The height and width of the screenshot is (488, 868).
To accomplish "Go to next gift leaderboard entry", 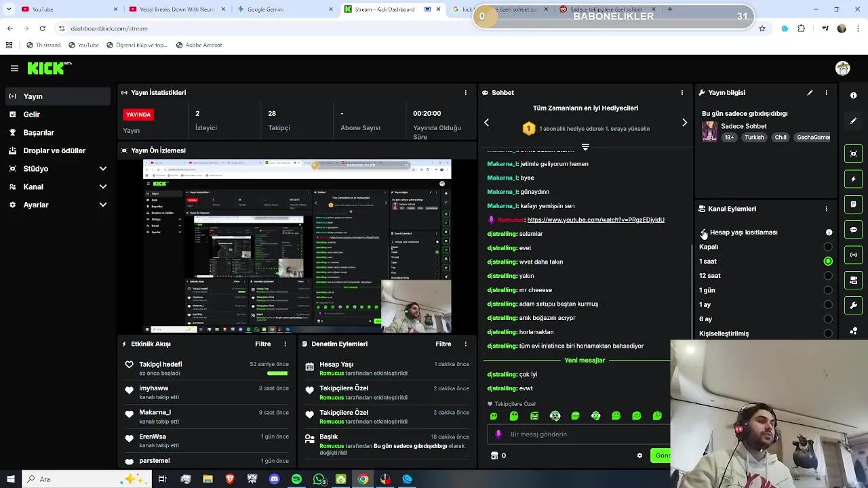I will tap(684, 123).
